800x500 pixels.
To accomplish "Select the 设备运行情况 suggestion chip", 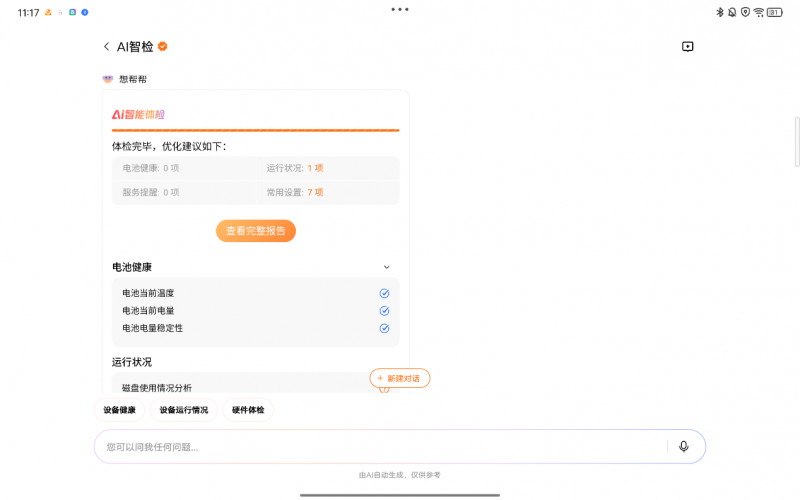I will [x=184, y=410].
